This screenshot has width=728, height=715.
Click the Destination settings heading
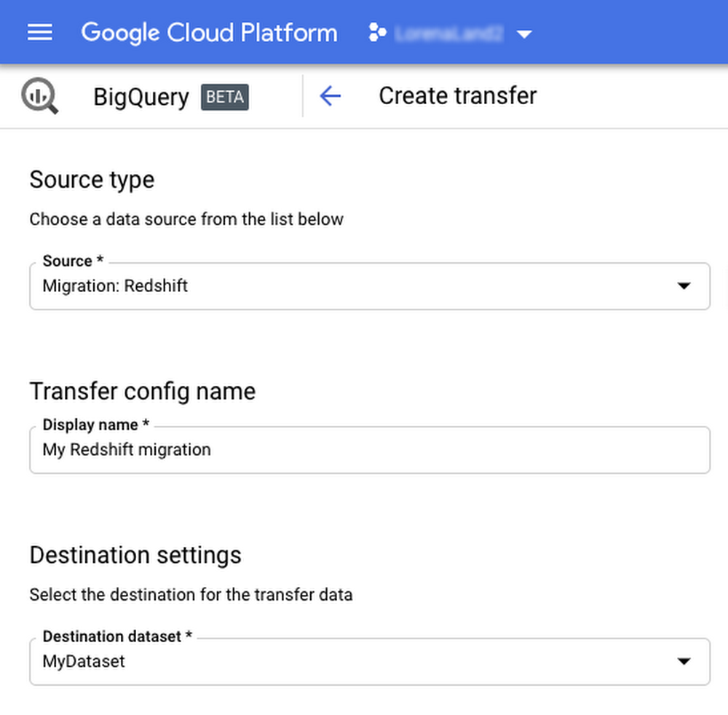click(135, 556)
